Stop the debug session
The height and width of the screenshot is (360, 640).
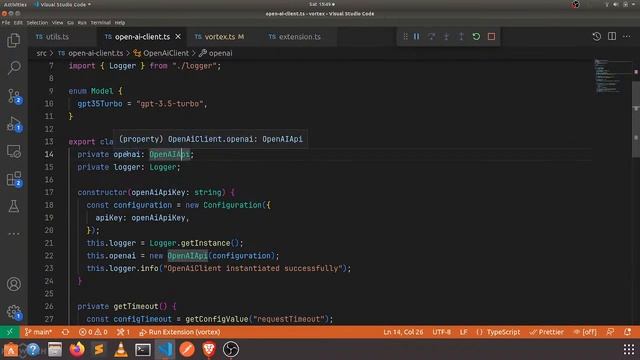[x=491, y=37]
